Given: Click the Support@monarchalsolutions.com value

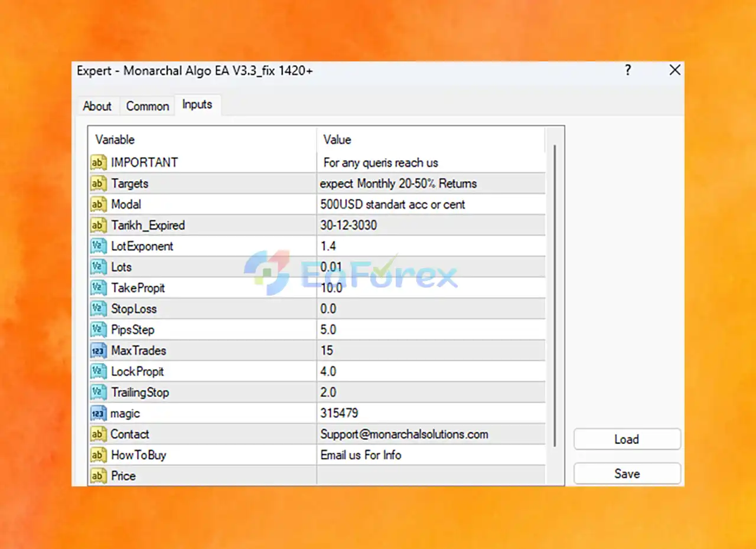Looking at the screenshot, I should point(404,434).
